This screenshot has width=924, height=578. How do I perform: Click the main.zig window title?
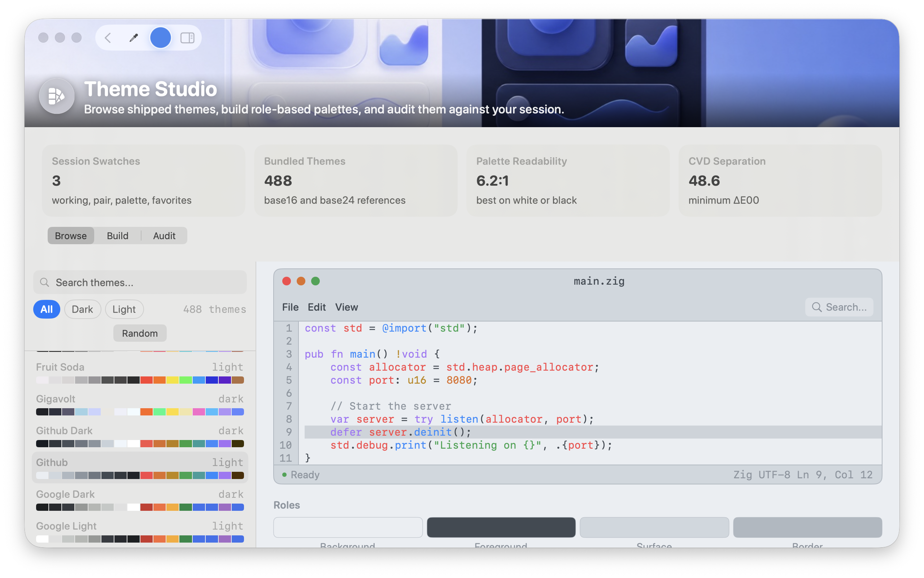(x=599, y=281)
